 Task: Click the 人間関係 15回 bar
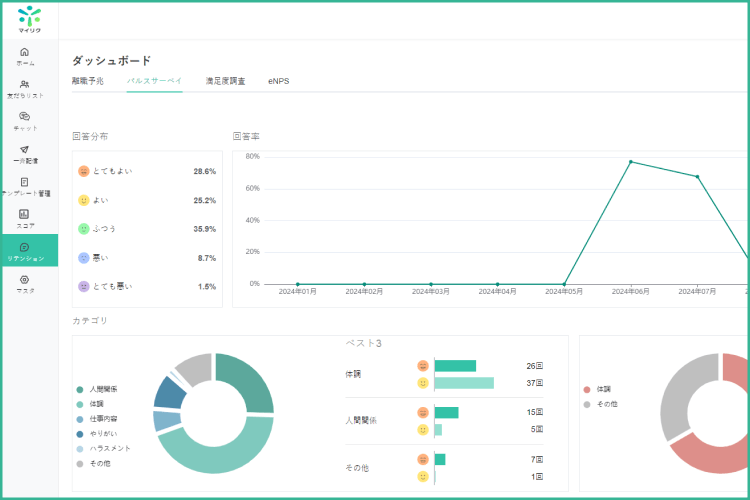(446, 412)
